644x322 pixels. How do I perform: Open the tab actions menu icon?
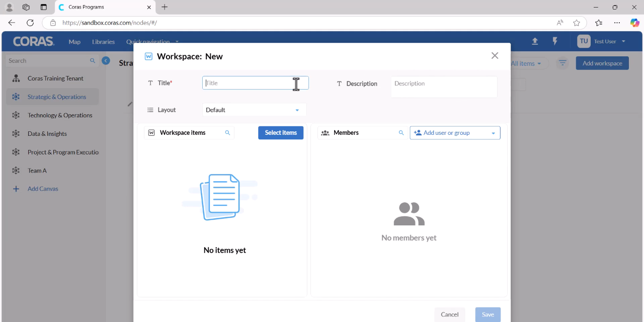(x=43, y=7)
